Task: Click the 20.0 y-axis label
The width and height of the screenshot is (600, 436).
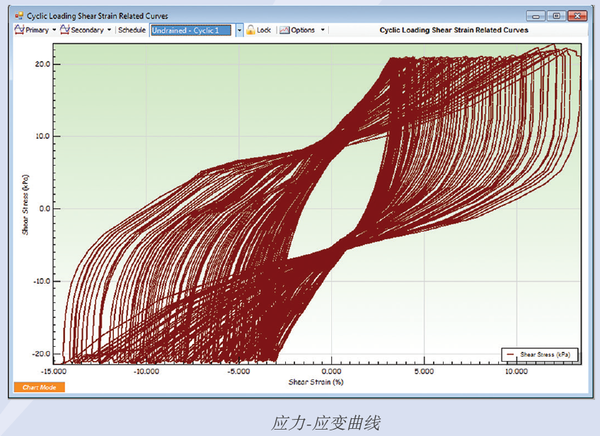Action: point(43,64)
